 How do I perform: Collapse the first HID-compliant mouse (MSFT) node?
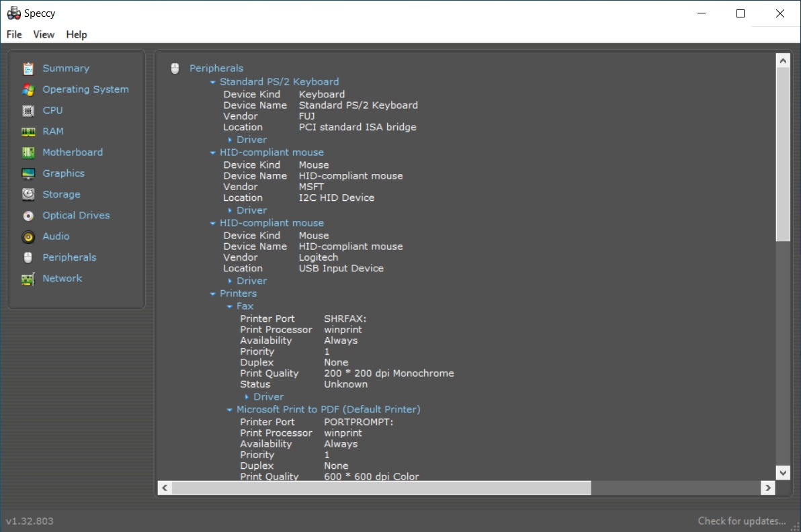212,152
